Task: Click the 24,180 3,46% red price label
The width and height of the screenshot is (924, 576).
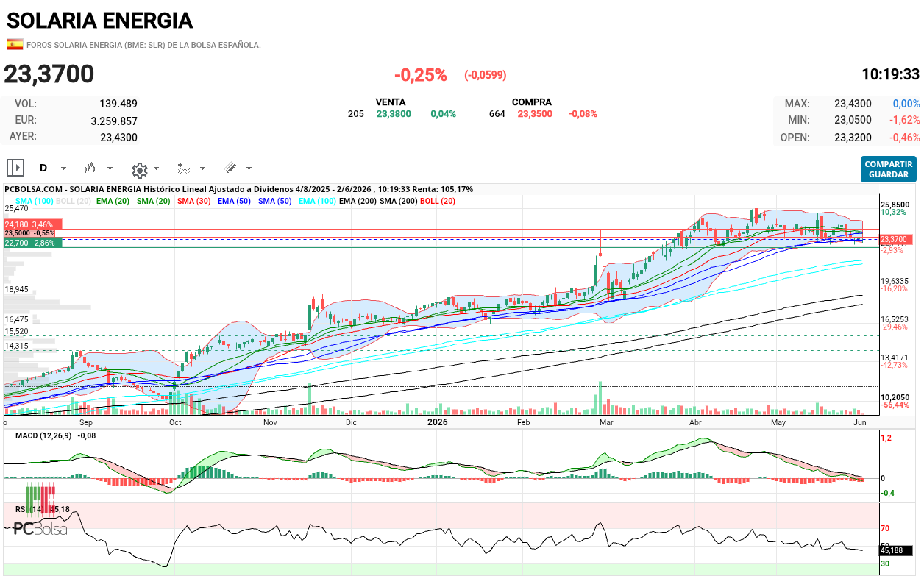Action: click(x=32, y=224)
